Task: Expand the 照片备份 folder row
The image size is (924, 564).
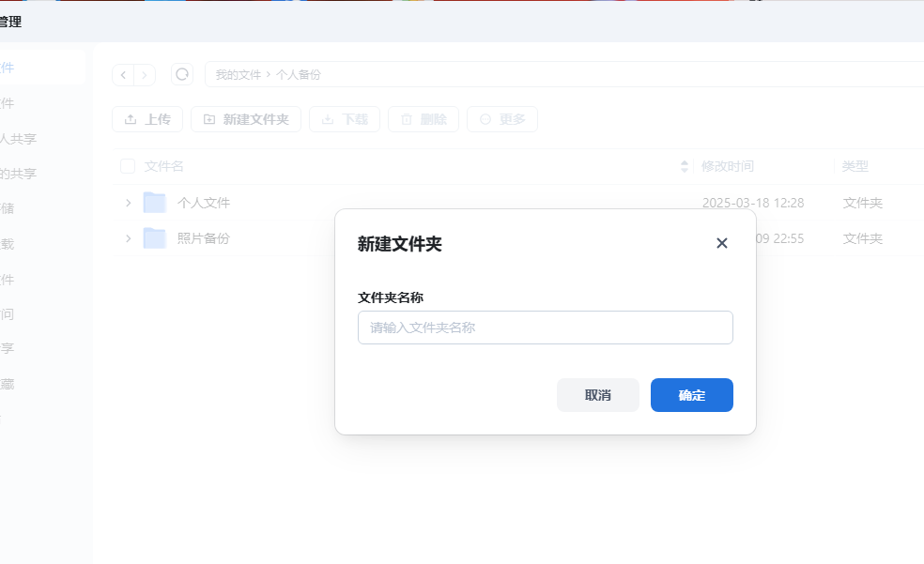Action: [x=128, y=238]
